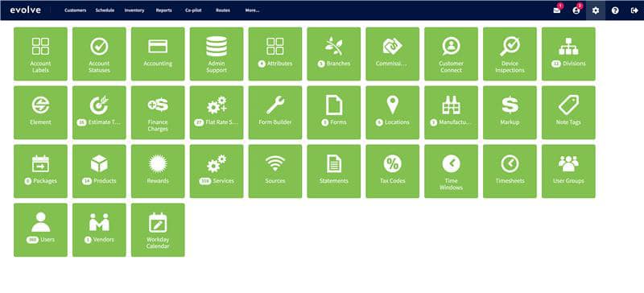Open the Rewards starburst tile
The image size is (644, 293).
point(158,171)
